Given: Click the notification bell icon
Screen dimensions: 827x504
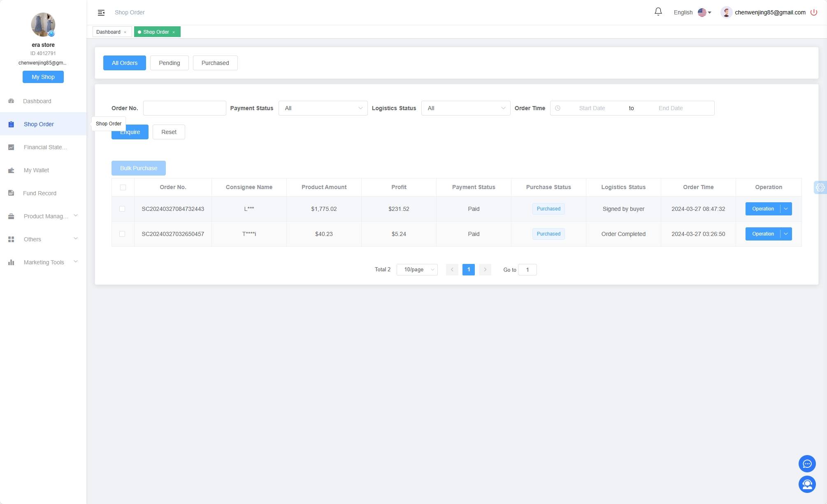Looking at the screenshot, I should tap(659, 12).
